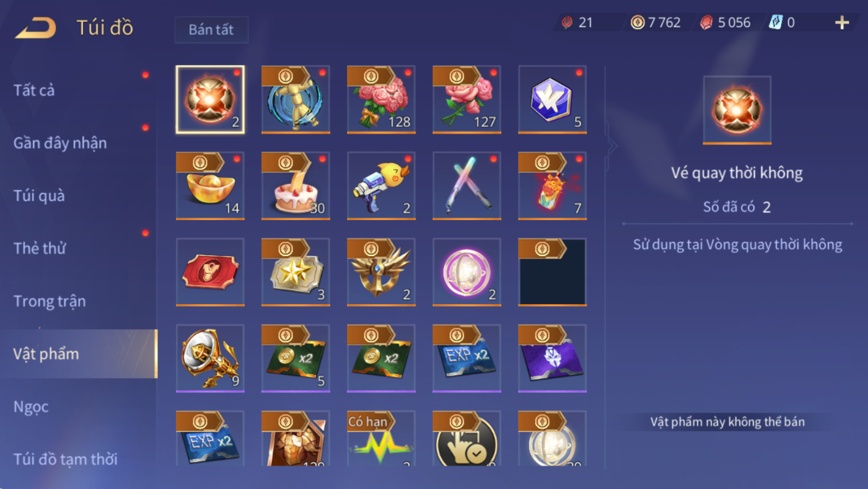Select the rubber duck water gun item
This screenshot has width=868, height=489.
pyautogui.click(x=381, y=185)
